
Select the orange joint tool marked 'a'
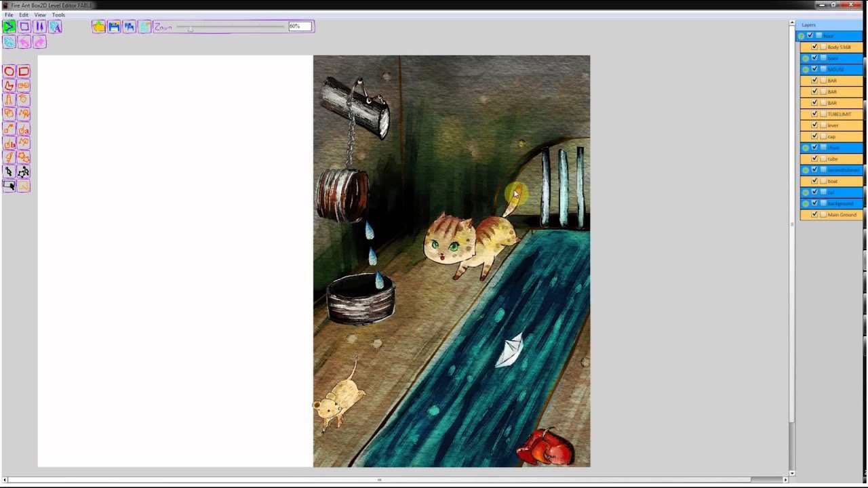(x=24, y=129)
